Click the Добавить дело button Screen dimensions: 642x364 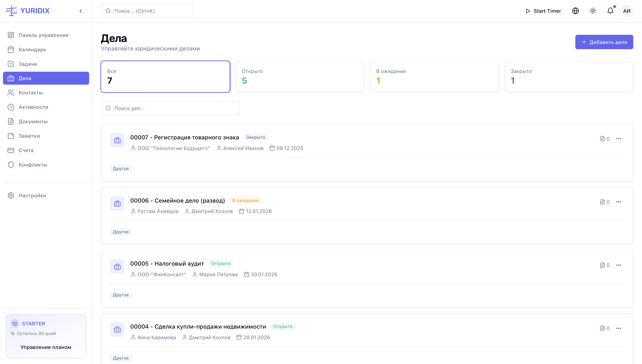[604, 42]
